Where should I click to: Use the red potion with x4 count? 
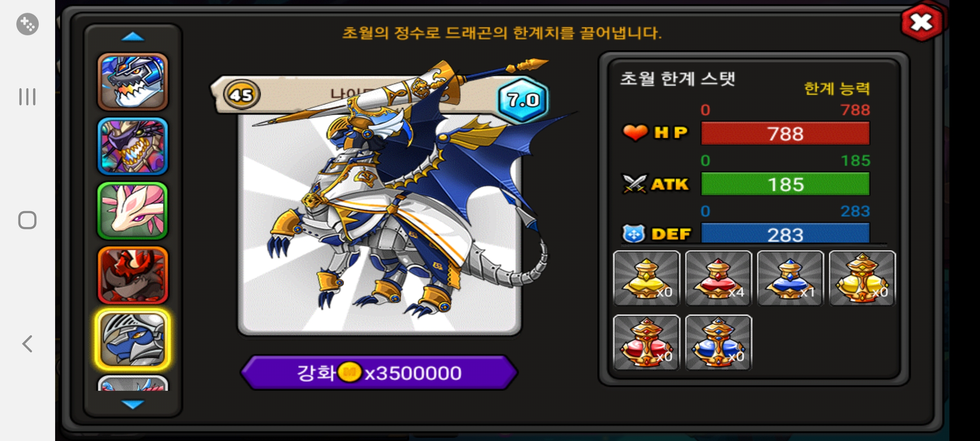click(719, 278)
